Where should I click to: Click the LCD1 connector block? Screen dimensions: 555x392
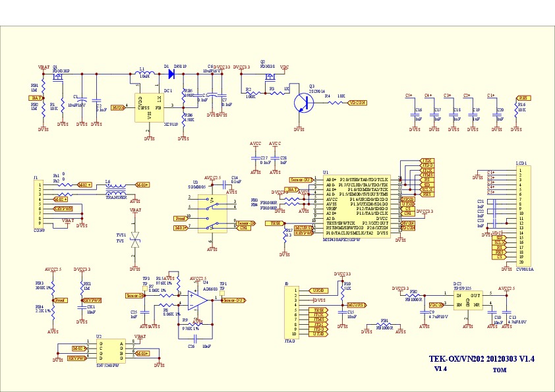tap(525, 216)
